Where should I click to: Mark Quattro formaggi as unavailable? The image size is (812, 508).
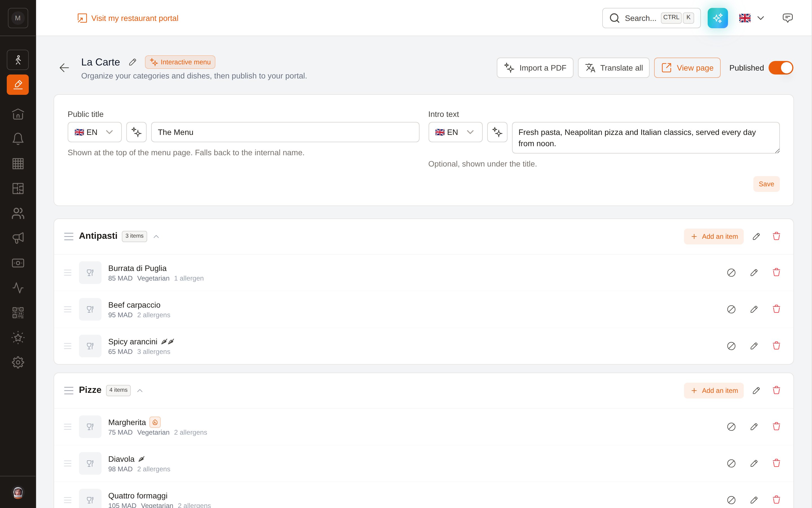(731, 500)
